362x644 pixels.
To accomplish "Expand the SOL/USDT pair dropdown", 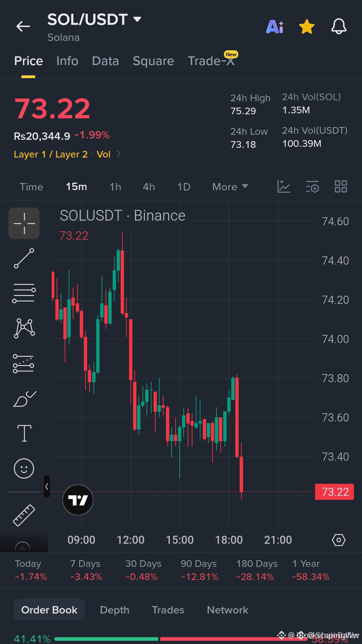I will [137, 19].
